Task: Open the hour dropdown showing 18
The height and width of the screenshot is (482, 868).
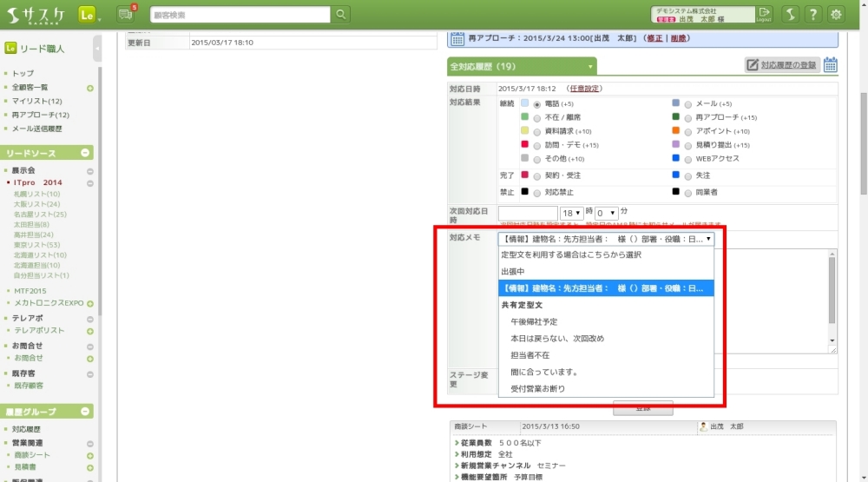Action: pos(571,213)
